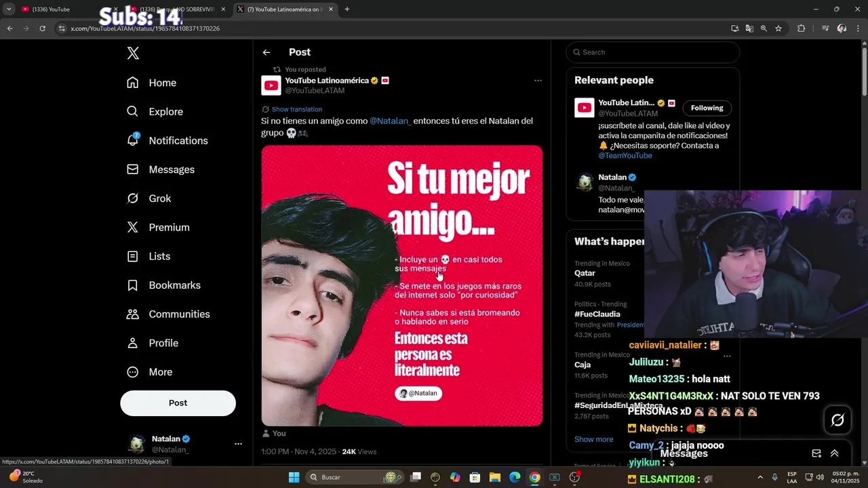Click the 24K Views count

tap(359, 451)
